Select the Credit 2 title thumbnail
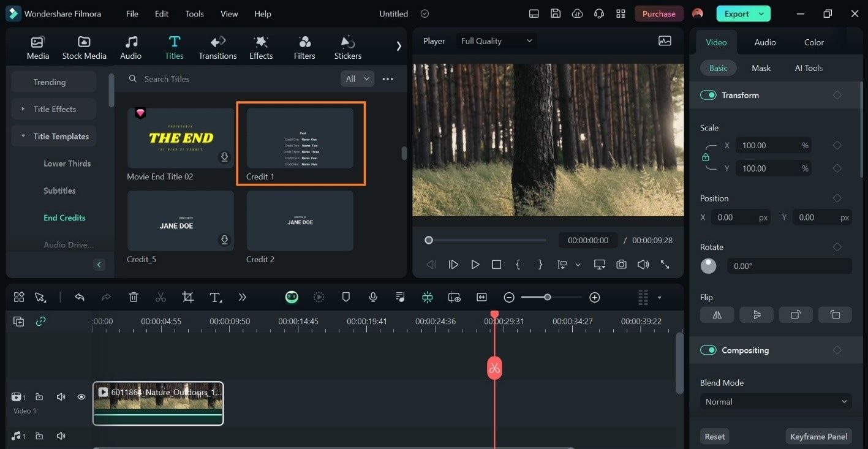This screenshot has width=868, height=449. coord(300,221)
